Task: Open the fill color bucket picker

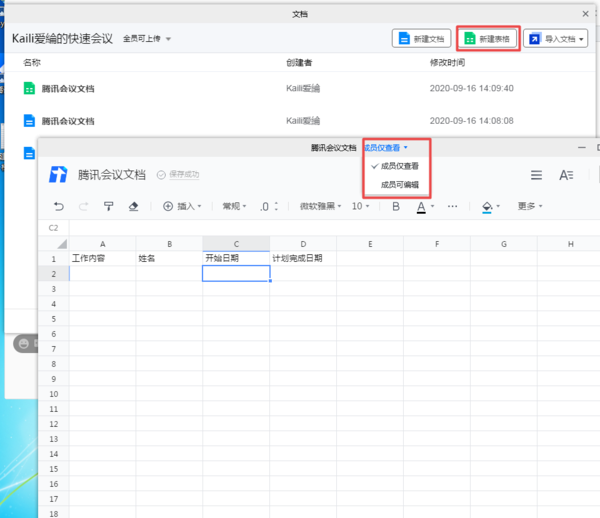Action: point(490,206)
